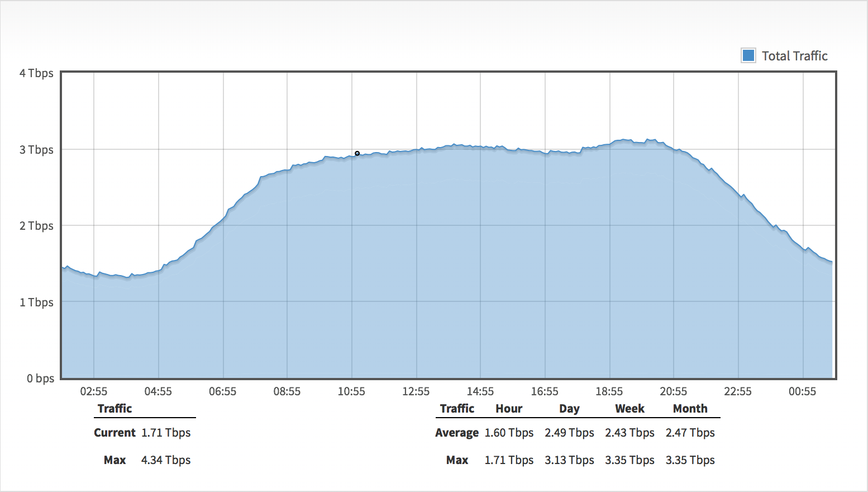Click the monthly average value 2.47 Tbps
Viewport: 868px width, 492px height.
tap(690, 433)
